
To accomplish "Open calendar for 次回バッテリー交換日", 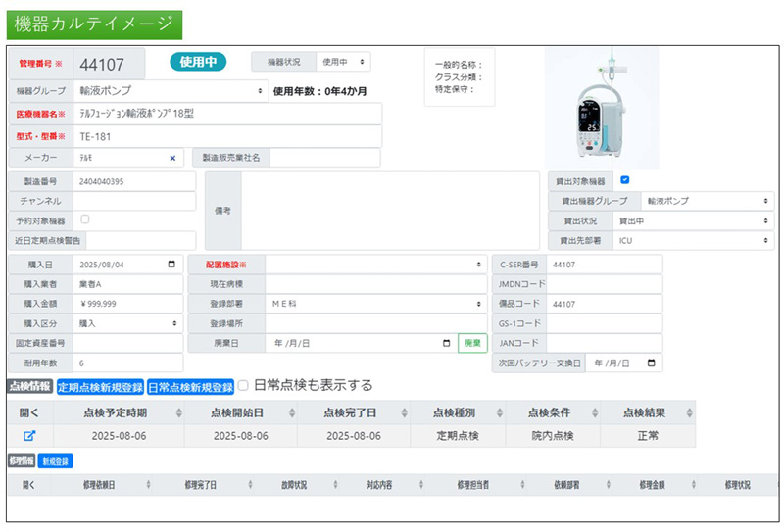I will click(653, 363).
